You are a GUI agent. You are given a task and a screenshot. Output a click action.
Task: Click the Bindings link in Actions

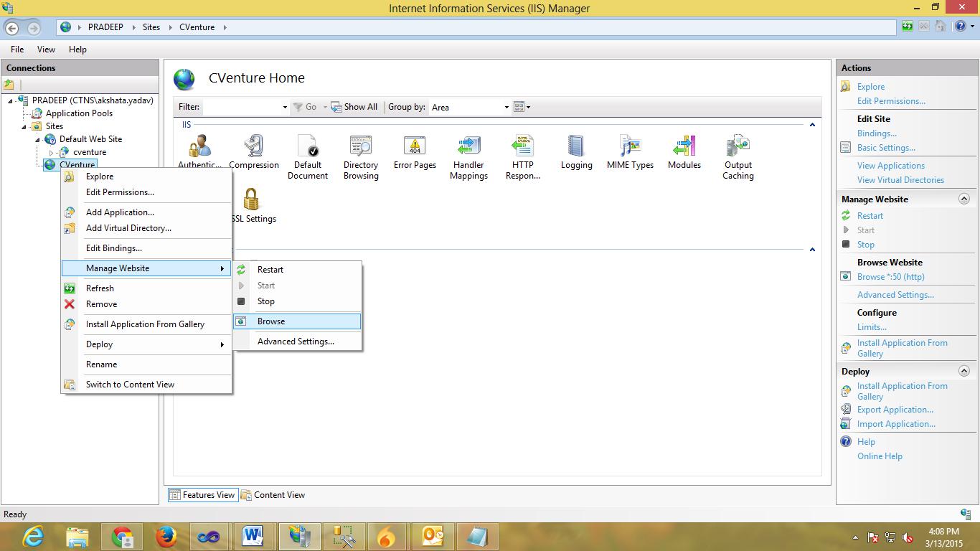[877, 133]
